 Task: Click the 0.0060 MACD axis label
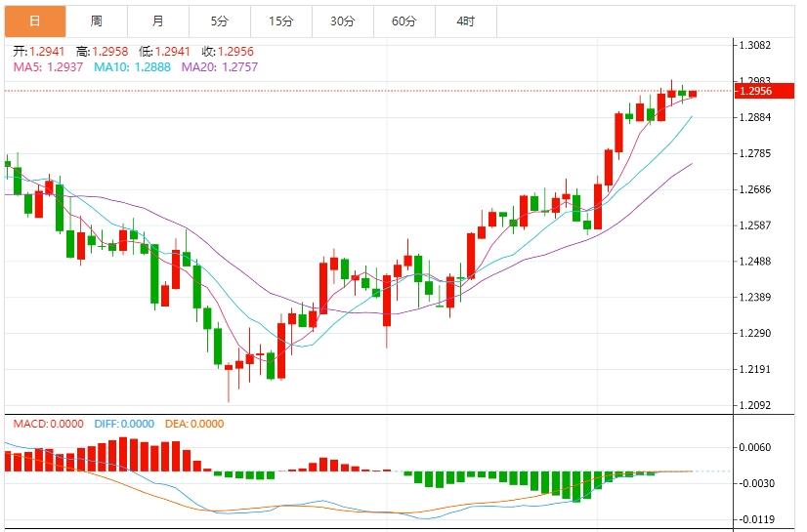pyautogui.click(x=756, y=448)
